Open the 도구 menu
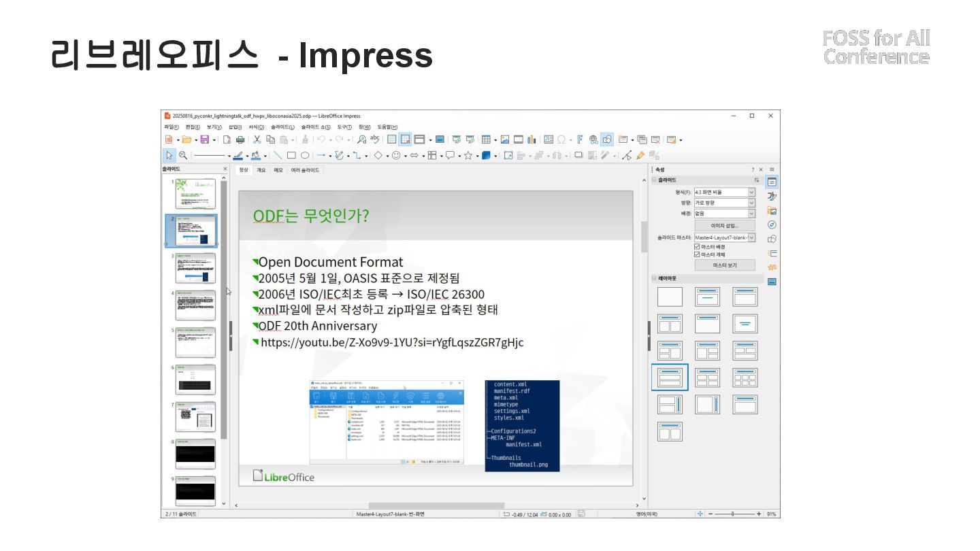980x551 pixels. (344, 127)
